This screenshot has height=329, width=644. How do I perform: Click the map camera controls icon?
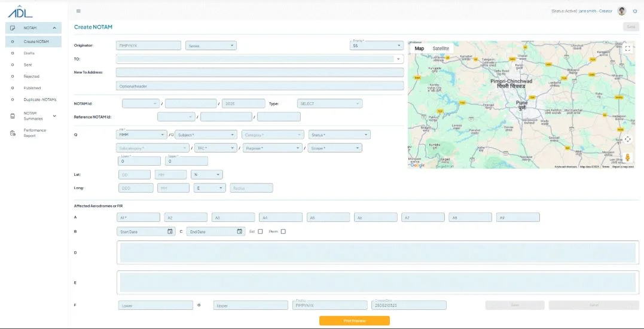click(627, 139)
